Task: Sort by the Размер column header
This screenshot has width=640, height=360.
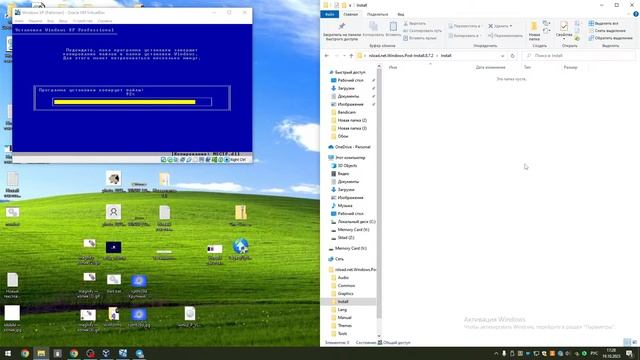Action: point(570,67)
